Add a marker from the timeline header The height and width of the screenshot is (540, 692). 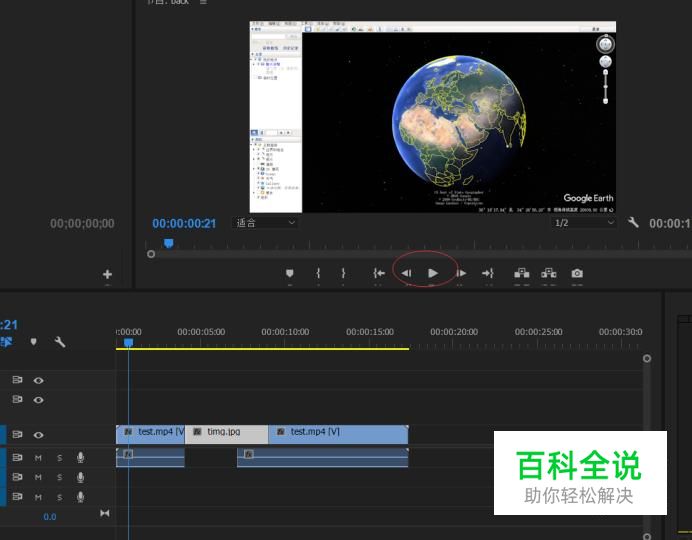tap(34, 342)
